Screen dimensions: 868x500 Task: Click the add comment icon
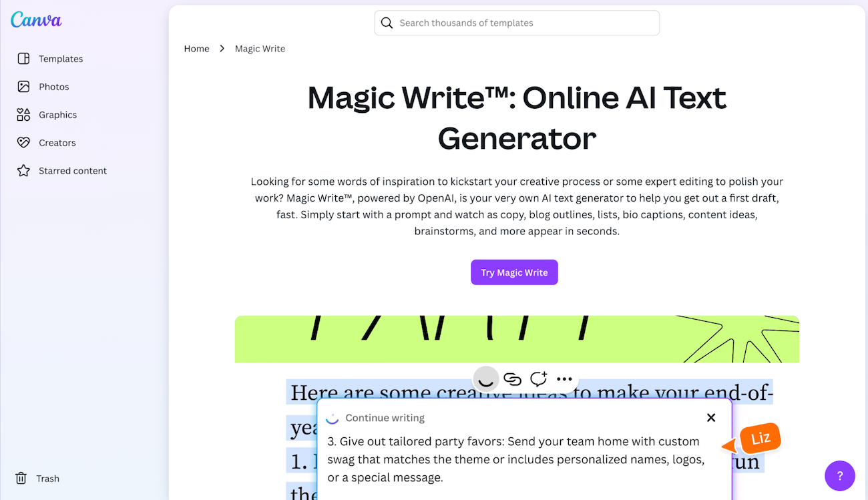point(538,379)
